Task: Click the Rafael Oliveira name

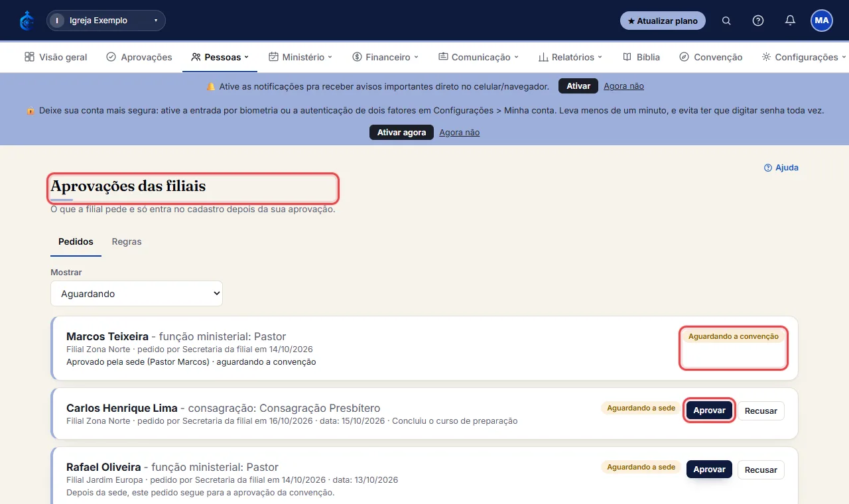Action: click(103, 467)
